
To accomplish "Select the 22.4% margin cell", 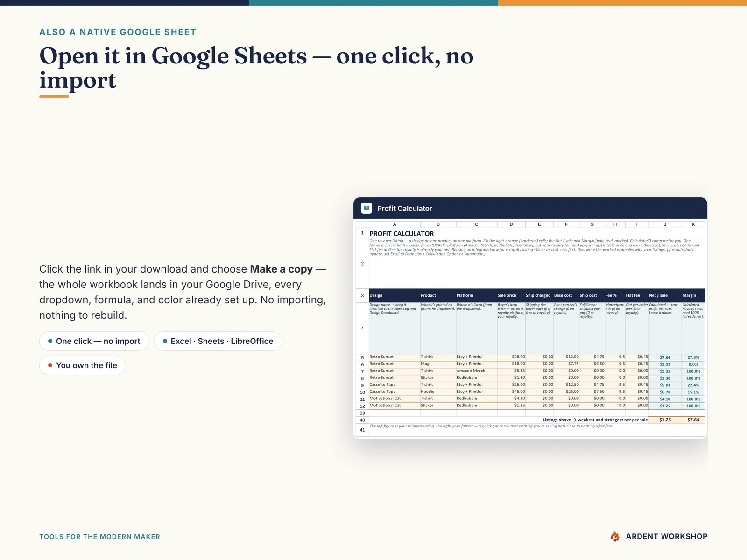I will tap(693, 385).
